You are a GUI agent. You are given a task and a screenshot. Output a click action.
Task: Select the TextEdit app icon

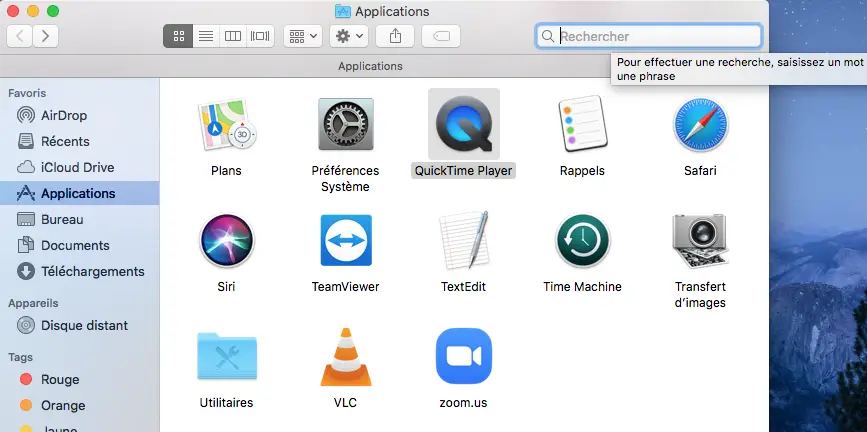pos(464,241)
